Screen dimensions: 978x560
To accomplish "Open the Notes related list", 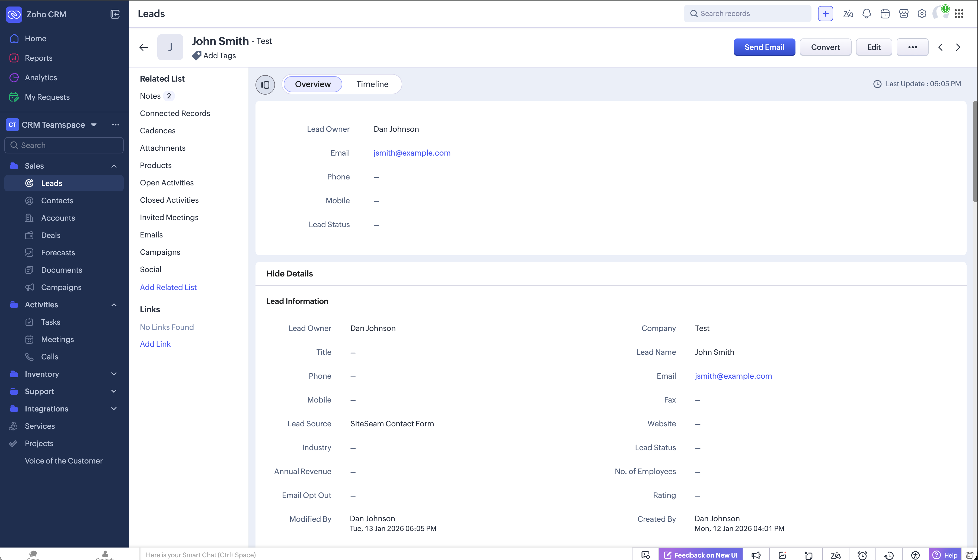I will [x=150, y=96].
